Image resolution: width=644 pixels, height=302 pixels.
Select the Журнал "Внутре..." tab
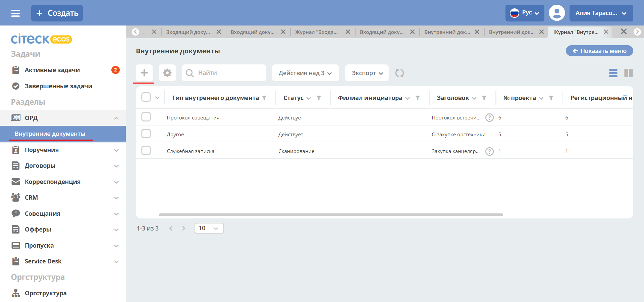[x=576, y=32]
